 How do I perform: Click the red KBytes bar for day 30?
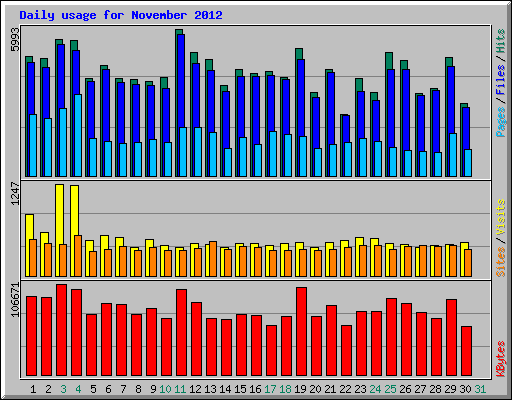[x=466, y=351]
